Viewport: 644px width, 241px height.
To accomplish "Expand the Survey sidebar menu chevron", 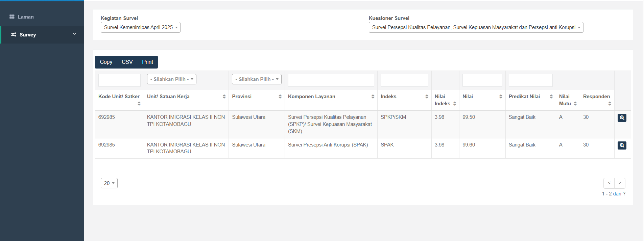I will pyautogui.click(x=74, y=34).
